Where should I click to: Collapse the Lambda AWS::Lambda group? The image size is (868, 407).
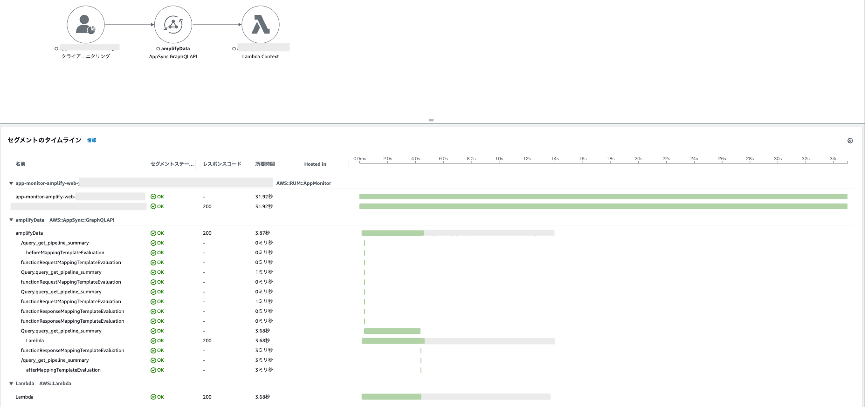pos(11,384)
